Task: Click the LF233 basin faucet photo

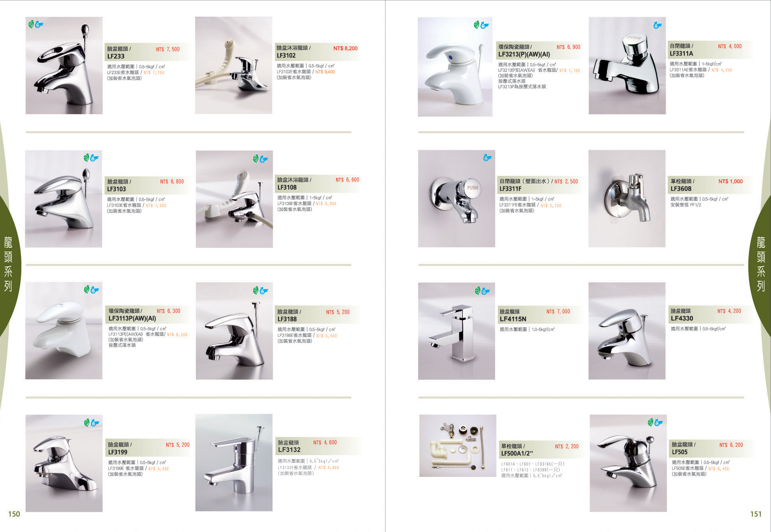Action: click(64, 65)
